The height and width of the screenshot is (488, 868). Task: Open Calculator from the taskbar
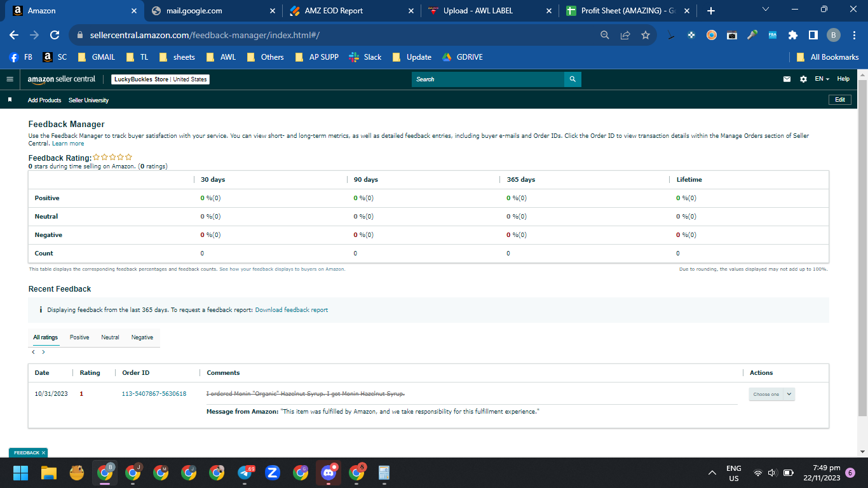384,473
